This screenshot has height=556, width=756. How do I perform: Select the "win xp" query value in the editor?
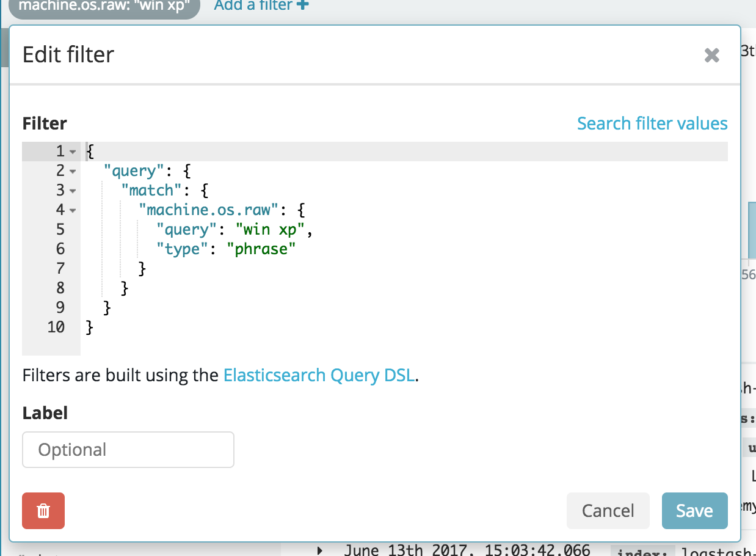[271, 229]
